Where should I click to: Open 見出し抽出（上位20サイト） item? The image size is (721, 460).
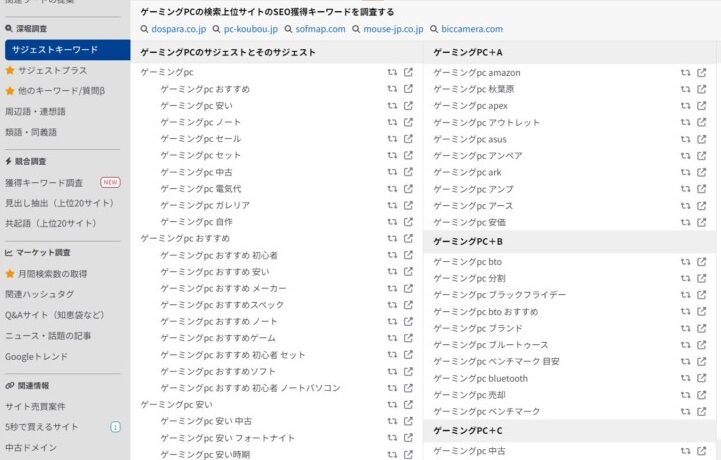[59, 203]
